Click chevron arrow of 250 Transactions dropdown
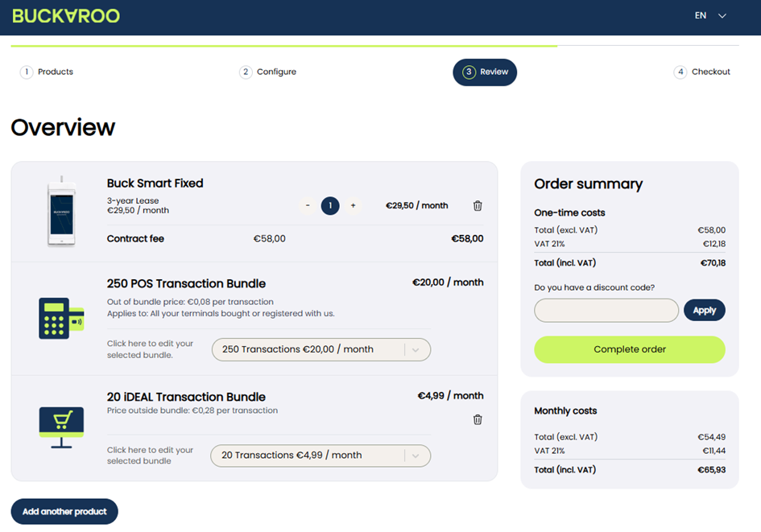Viewport: 761px width, 532px height. point(416,349)
